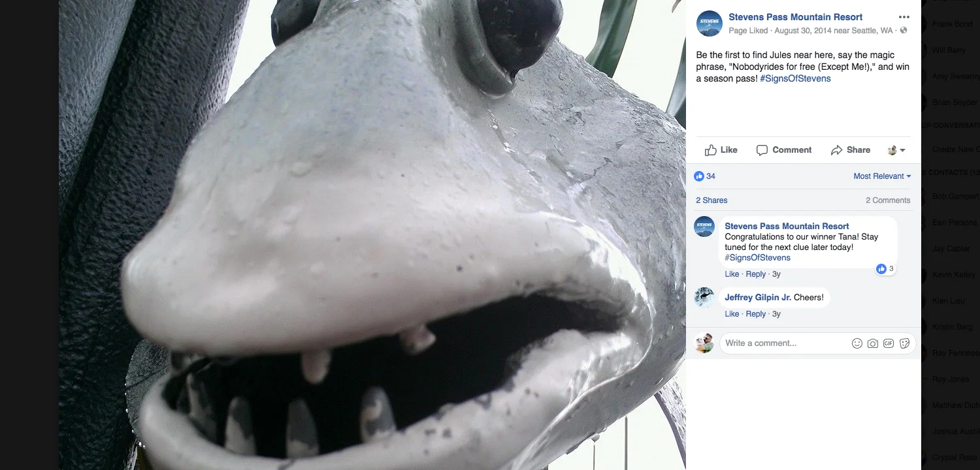The image size is (980, 470).
Task: View the 3 likes on winner comment
Action: (x=885, y=269)
